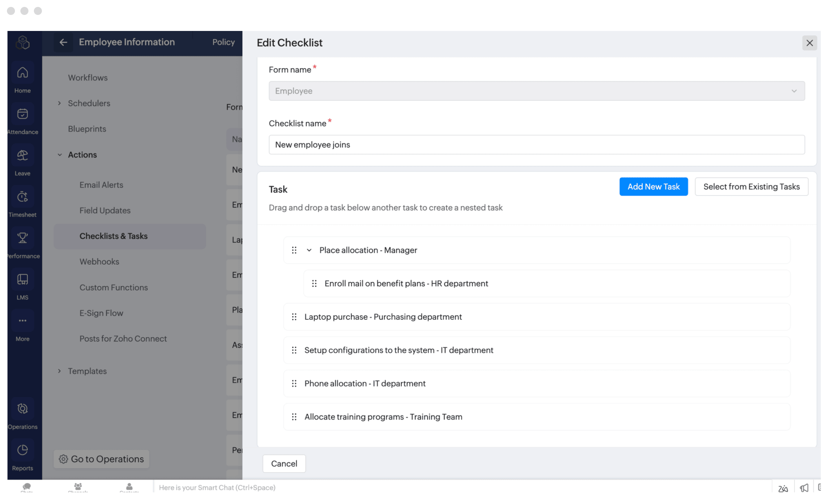This screenshot has width=828, height=504.
Task: Select Email Alerts under Actions
Action: pyautogui.click(x=101, y=185)
